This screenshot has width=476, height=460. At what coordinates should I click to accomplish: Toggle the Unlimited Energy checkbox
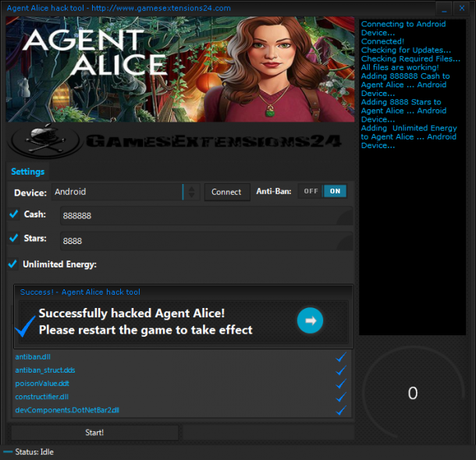(x=12, y=264)
